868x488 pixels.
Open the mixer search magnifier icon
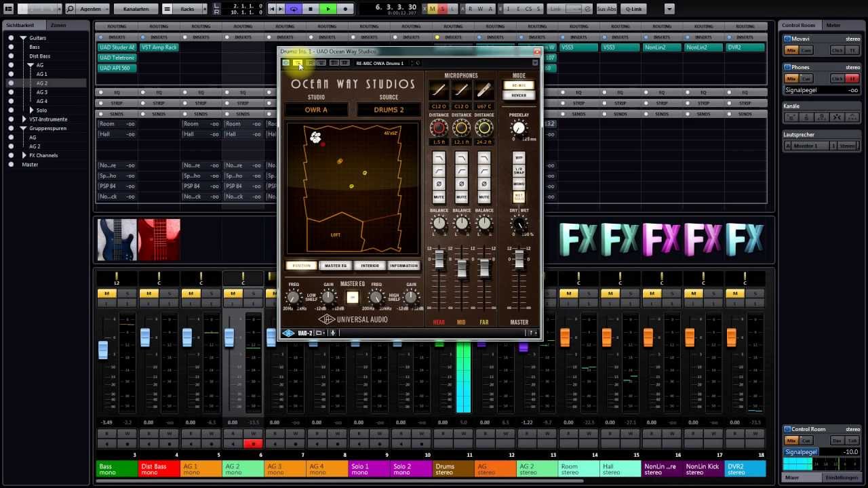click(70, 9)
